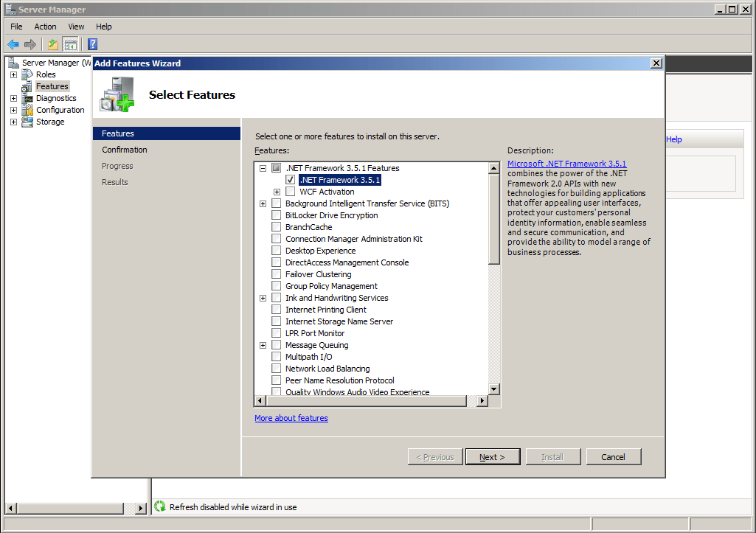The image size is (756, 533).
Task: Toggle the Show/Hide Console Tree icon
Action: pyautogui.click(x=70, y=44)
